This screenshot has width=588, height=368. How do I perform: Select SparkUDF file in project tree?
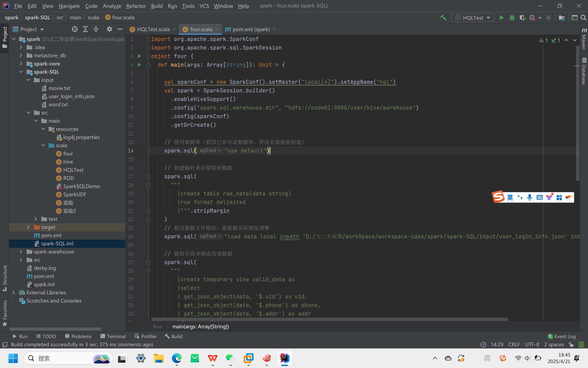click(75, 194)
